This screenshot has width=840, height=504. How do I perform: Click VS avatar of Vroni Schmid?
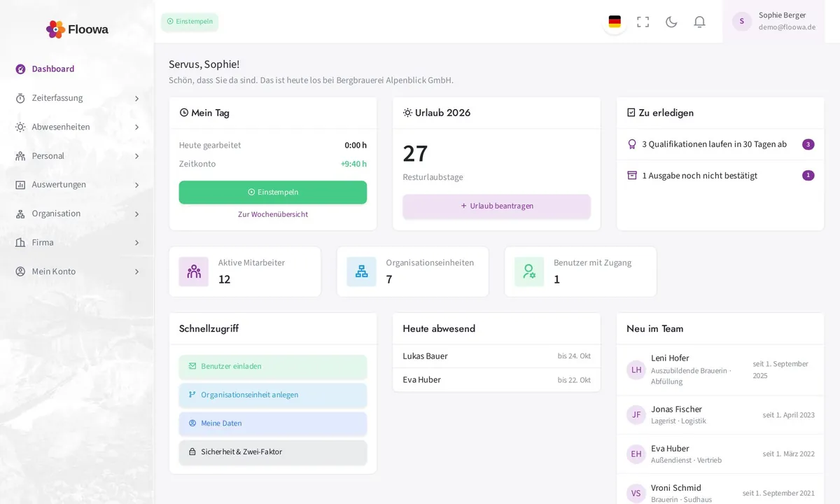(x=636, y=493)
